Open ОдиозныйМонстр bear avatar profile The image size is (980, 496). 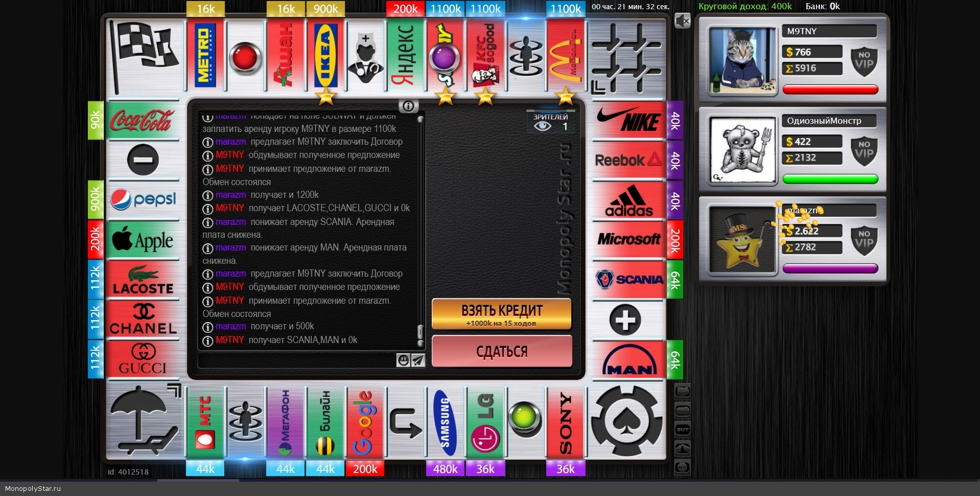point(742,150)
